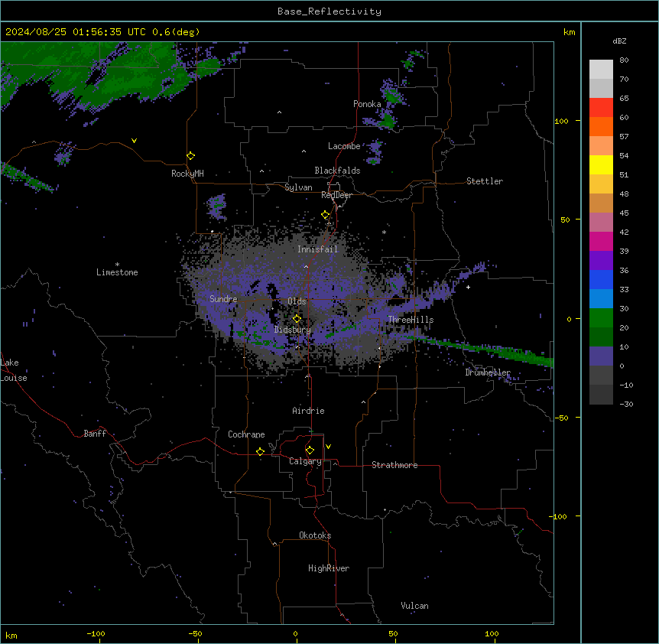659x644 pixels.
Task: Click the white asterisk east of Innisfail
Action: [x=384, y=233]
